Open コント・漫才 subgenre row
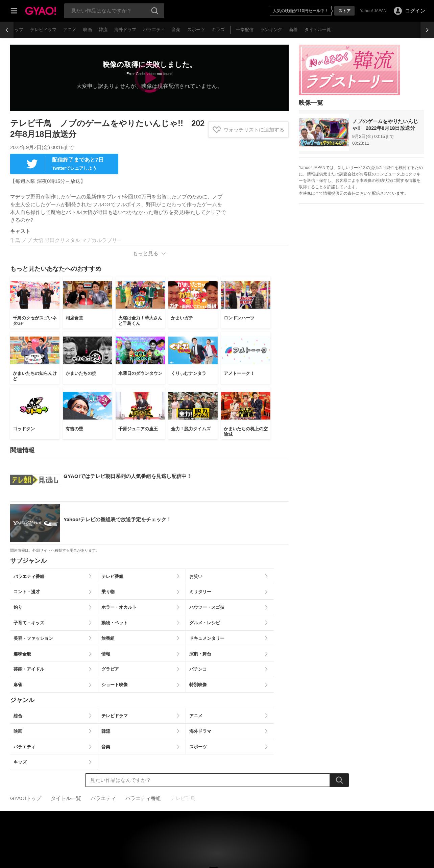Screen dimensions: 434x868 point(54,592)
